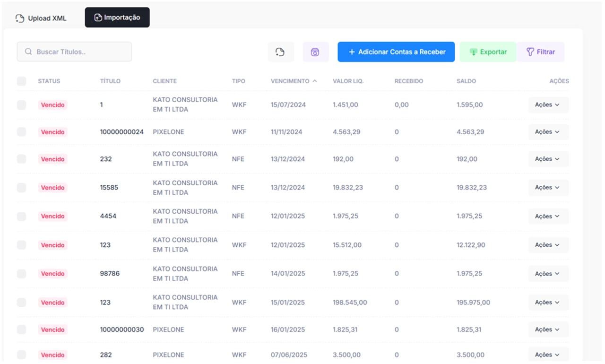Click the green download icon on Exportar
Viewport: 605px width, 364px height.
point(473,52)
